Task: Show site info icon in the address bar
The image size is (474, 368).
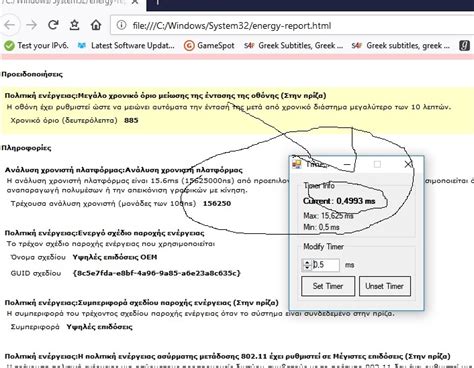Action: [x=121, y=25]
